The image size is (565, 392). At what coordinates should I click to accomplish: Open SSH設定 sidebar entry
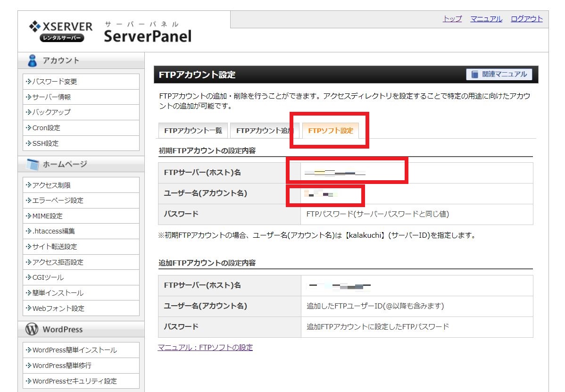45,143
